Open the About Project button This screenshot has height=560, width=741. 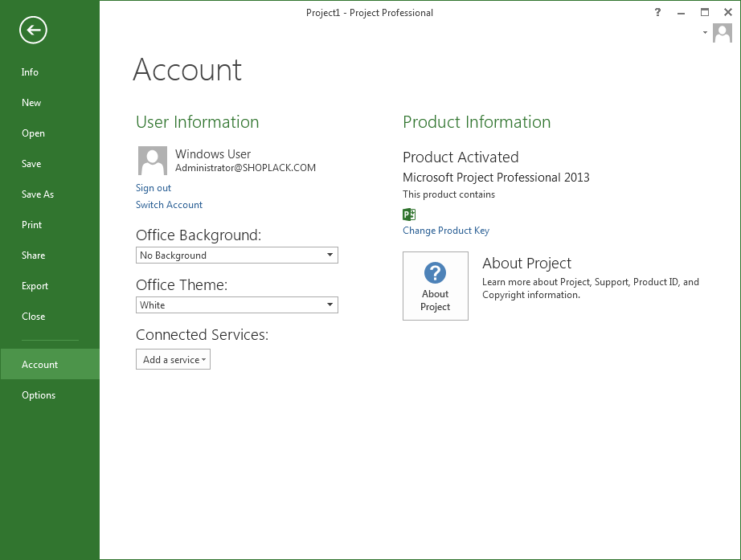point(436,286)
